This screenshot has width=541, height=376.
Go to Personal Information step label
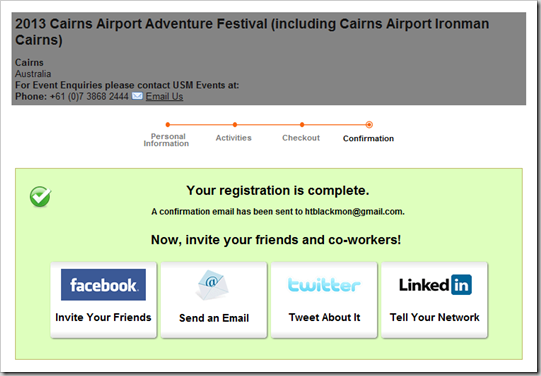point(166,140)
